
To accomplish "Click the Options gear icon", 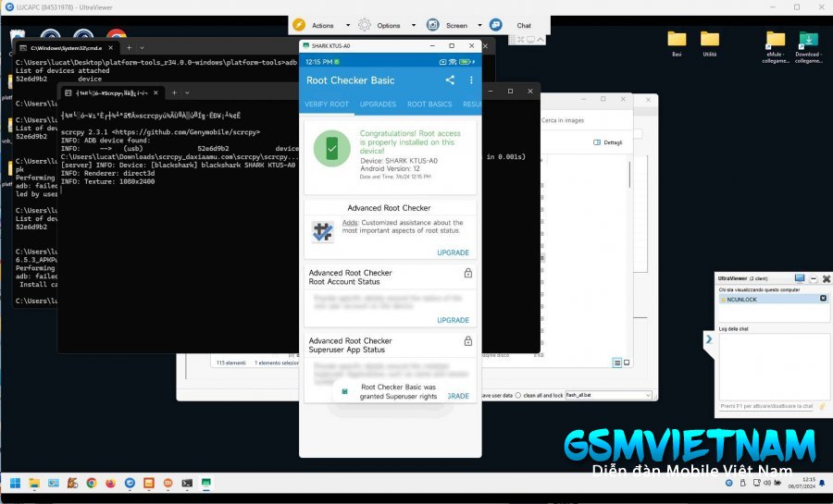I will [x=365, y=25].
